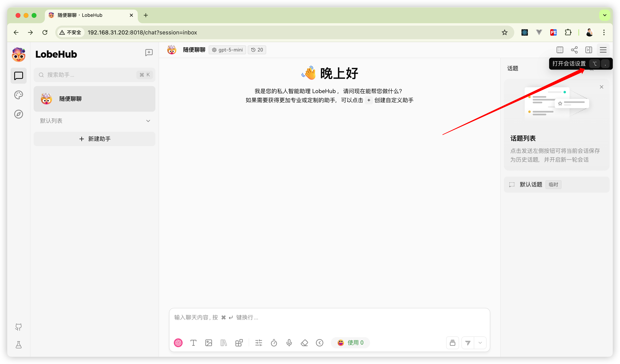This screenshot has height=364, width=620.
Task: Toggle the topic panel visibility icon
Action: 589,50
